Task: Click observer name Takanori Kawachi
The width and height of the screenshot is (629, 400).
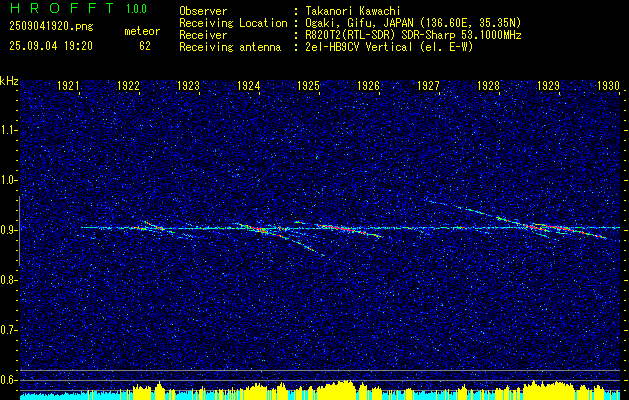Action: [353, 11]
